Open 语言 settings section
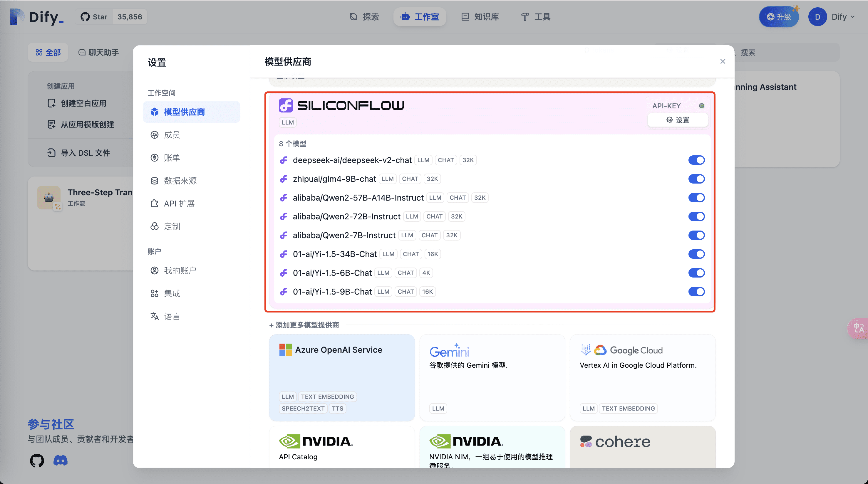This screenshot has height=484, width=868. click(x=191, y=316)
